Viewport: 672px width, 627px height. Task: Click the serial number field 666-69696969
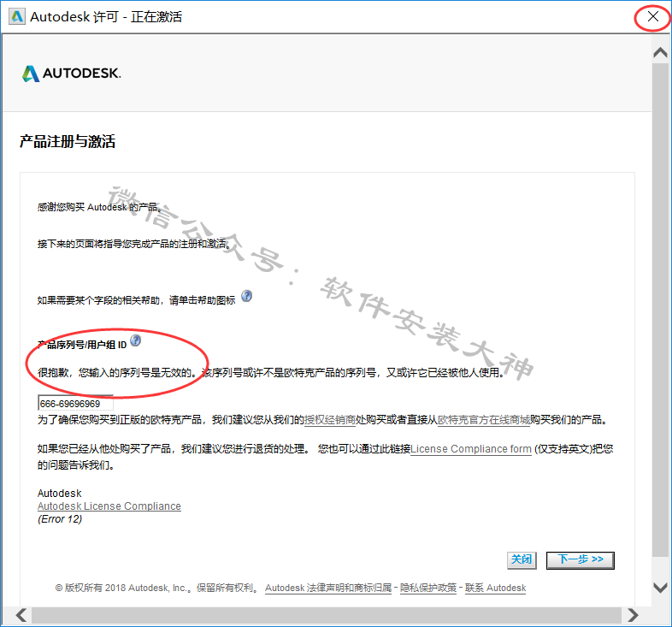pyautogui.click(x=75, y=404)
